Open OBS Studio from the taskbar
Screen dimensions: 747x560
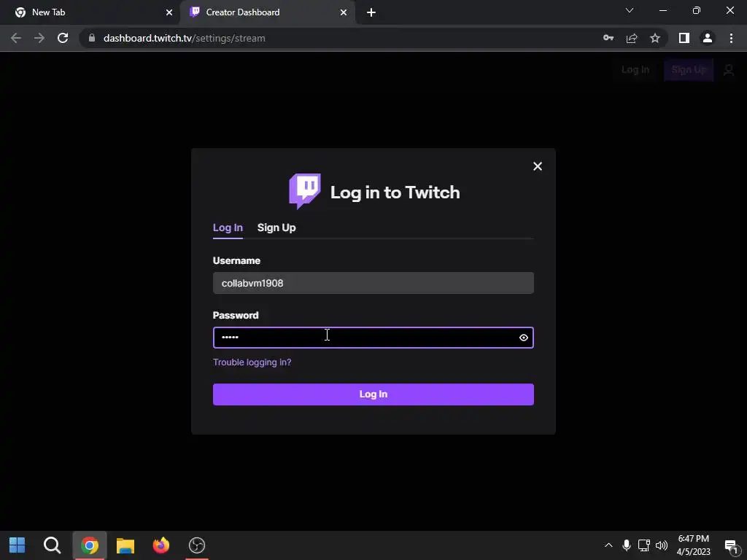click(x=197, y=545)
